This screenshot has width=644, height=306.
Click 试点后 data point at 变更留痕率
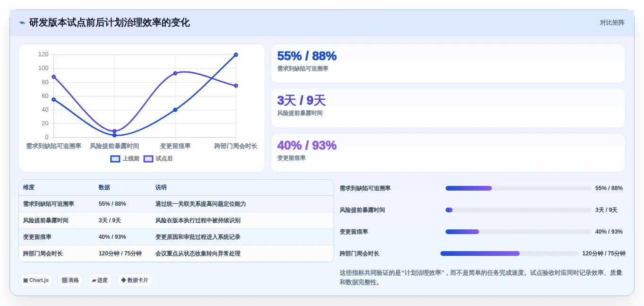pos(175,73)
